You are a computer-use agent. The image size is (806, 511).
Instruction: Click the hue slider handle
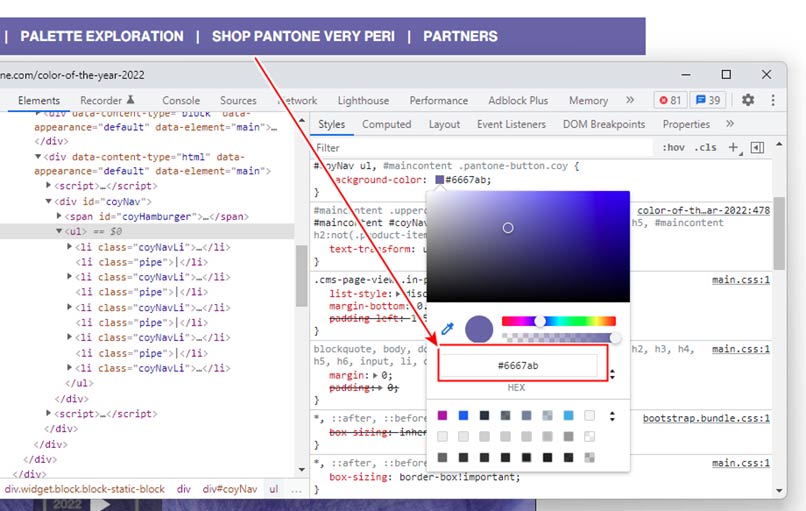tap(540, 321)
